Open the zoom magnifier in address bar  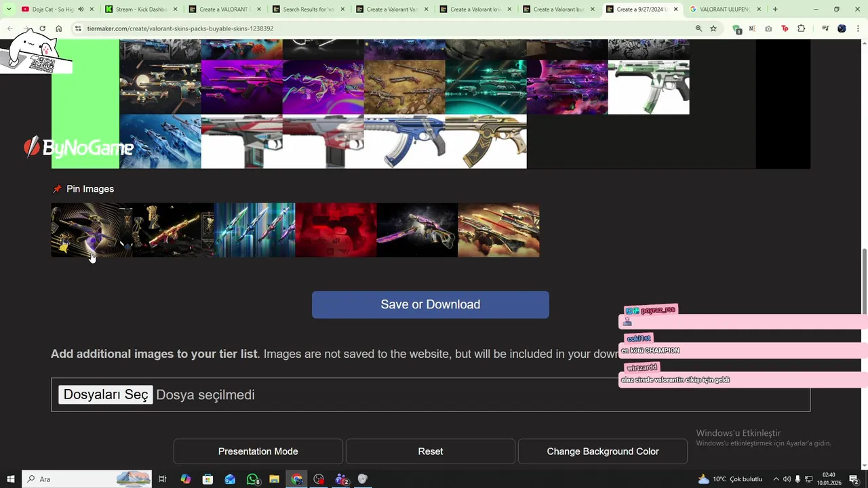pos(698,28)
